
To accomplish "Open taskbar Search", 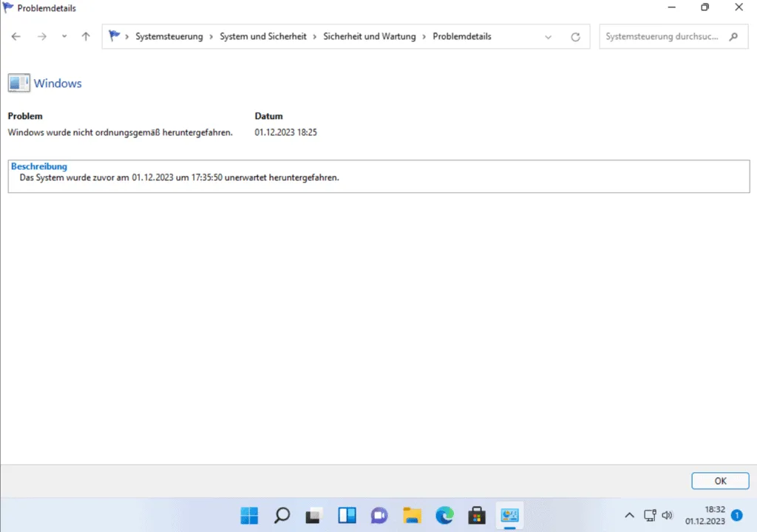I will click(x=282, y=515).
